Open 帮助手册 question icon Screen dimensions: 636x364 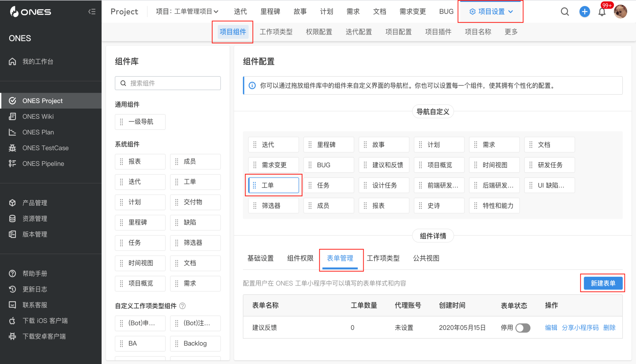[x=12, y=274]
